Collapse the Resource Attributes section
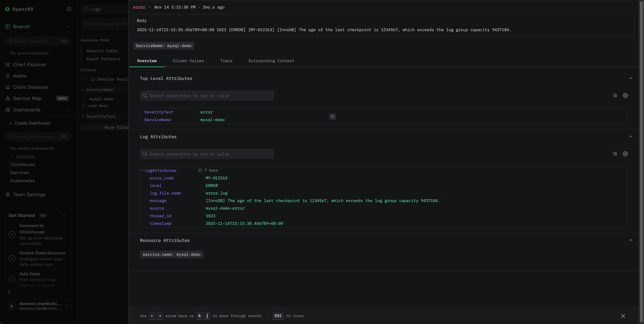 [x=631, y=240]
